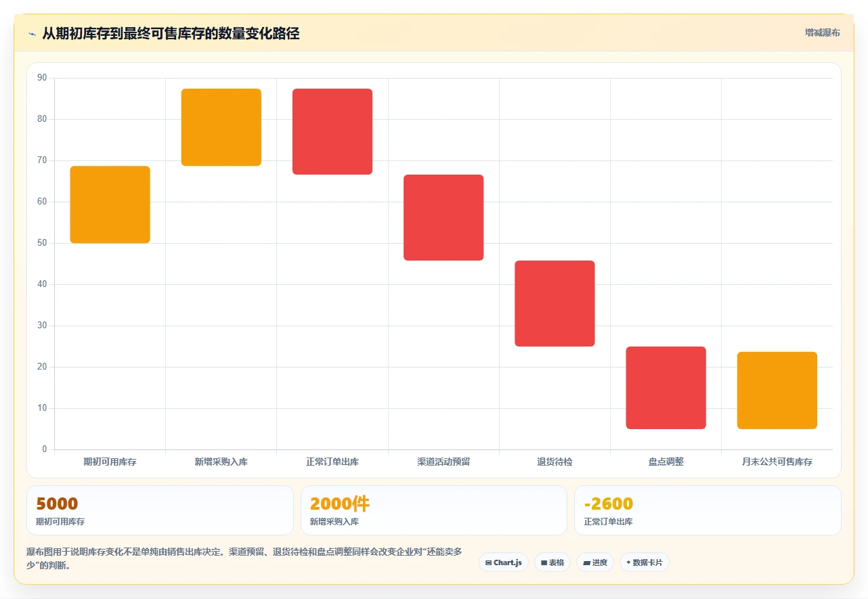Image resolution: width=868 pixels, height=599 pixels.
Task: Click the 90 y-axis tick label
Action: coord(42,78)
